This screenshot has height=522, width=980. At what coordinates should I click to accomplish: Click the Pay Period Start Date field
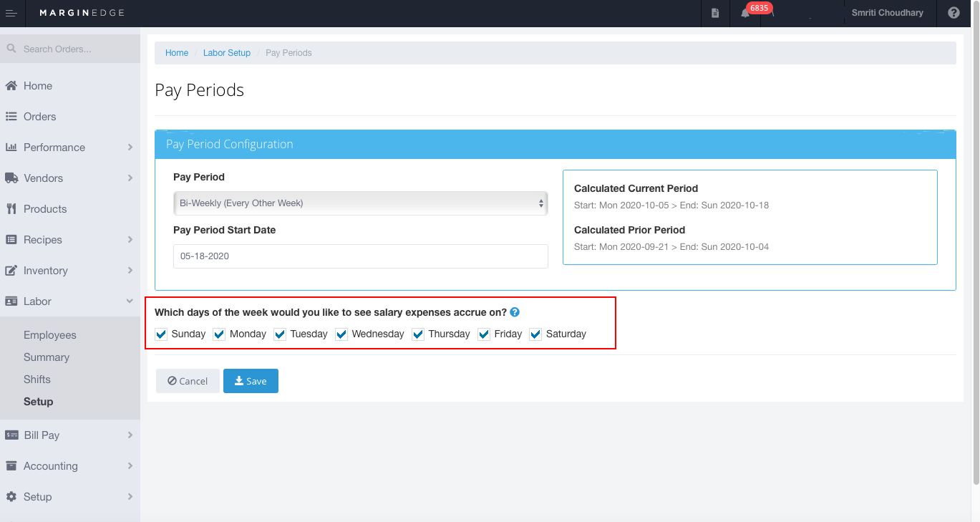point(361,256)
